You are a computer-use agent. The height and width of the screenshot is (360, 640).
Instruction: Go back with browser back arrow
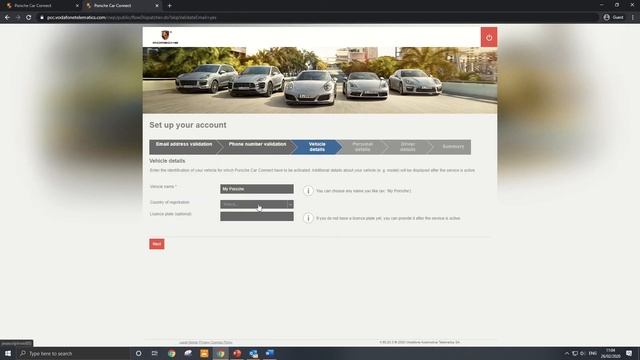7,18
